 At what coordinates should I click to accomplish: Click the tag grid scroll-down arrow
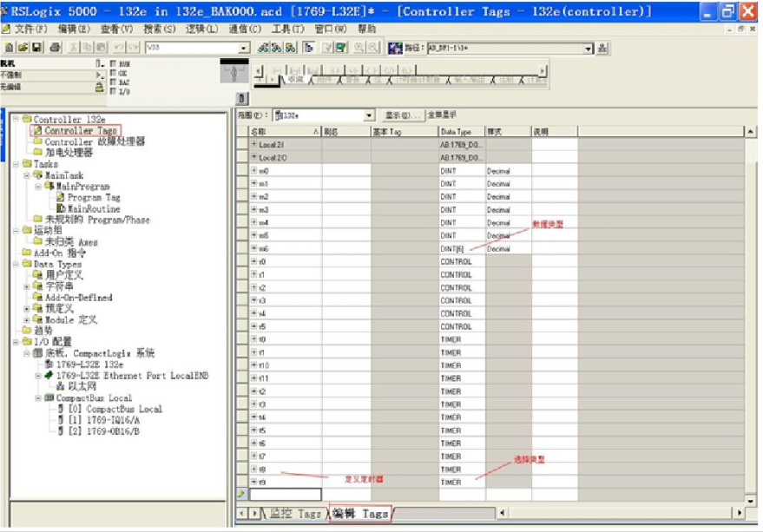tap(751, 501)
